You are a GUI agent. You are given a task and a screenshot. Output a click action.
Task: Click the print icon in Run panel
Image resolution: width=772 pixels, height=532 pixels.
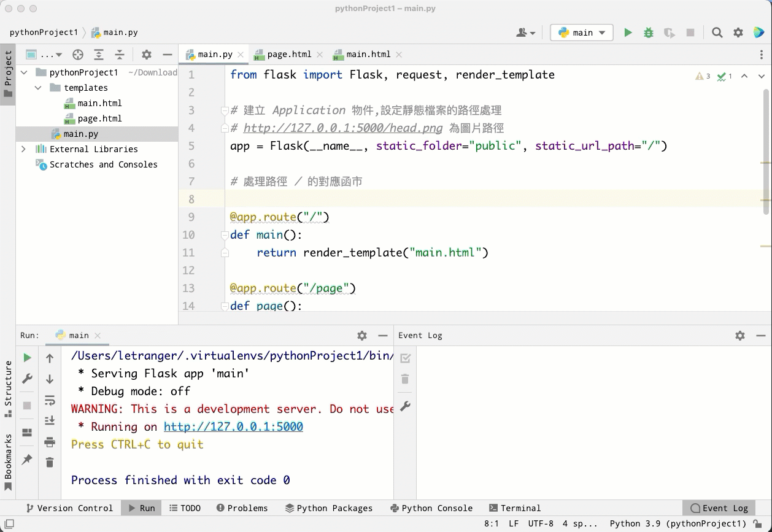tap(50, 442)
